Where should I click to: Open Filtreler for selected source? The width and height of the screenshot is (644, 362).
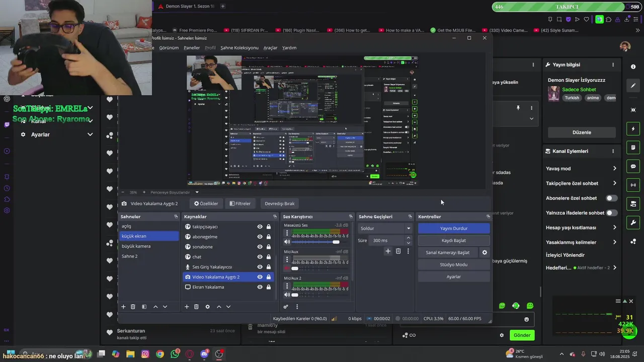tap(240, 204)
